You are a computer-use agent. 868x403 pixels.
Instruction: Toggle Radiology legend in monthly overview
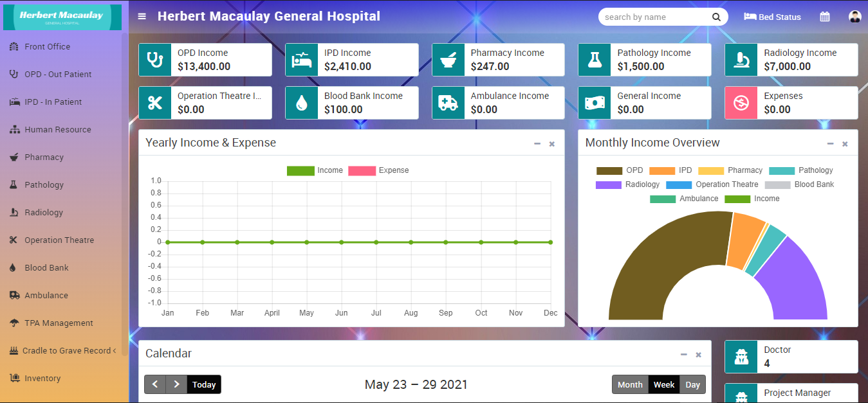point(627,184)
